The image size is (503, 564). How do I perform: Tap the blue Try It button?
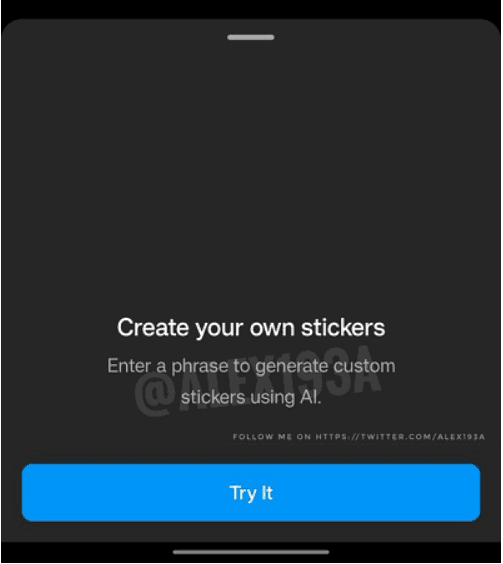tap(251, 493)
